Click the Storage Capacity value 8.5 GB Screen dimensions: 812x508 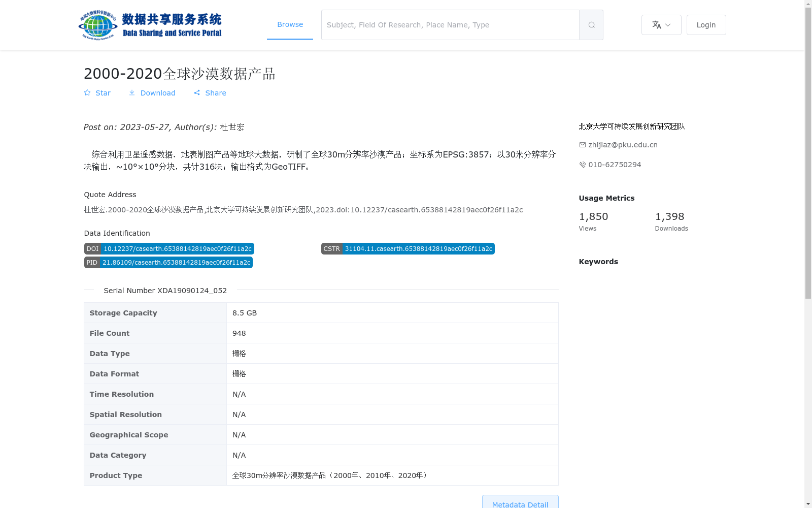pyautogui.click(x=245, y=313)
